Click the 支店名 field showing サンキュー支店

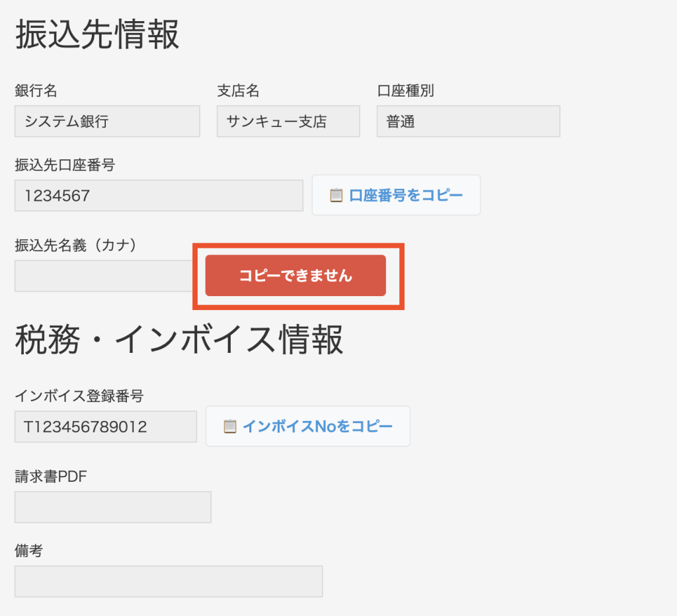[288, 121]
